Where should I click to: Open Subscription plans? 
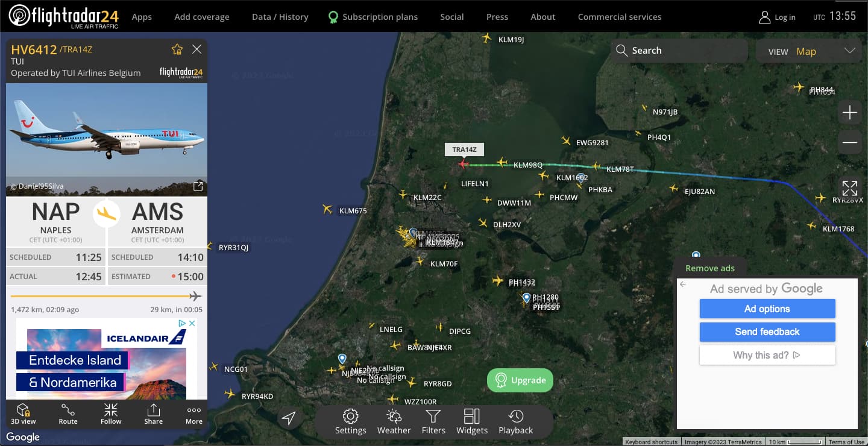373,17
